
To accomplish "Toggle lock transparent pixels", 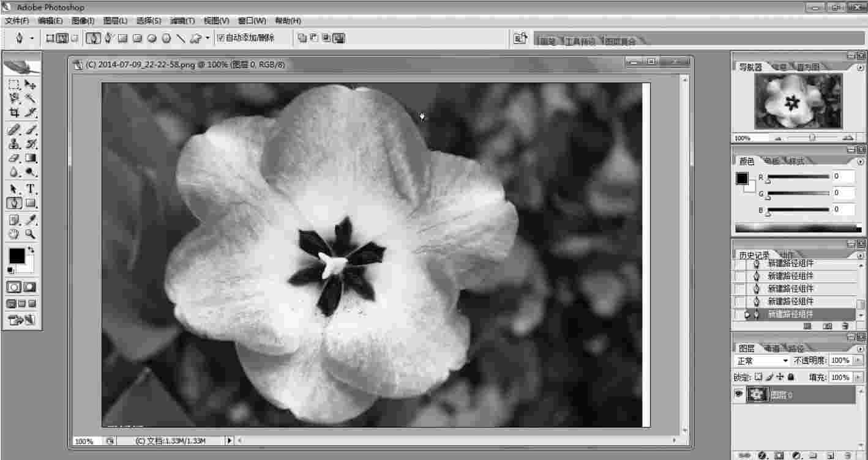I will pyautogui.click(x=758, y=377).
